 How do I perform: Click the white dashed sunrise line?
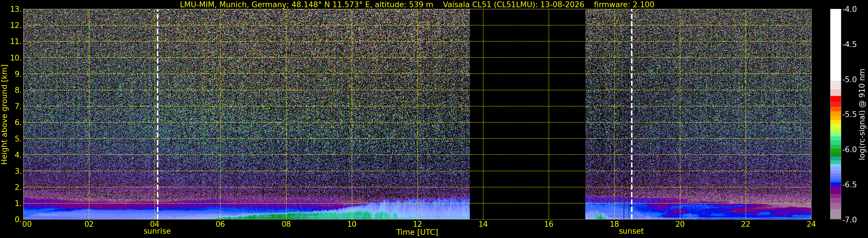pos(157,114)
